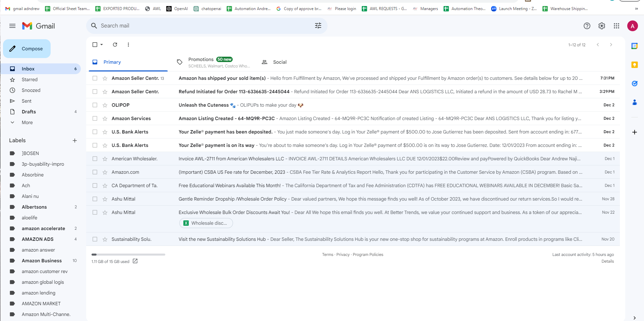644x321 pixels.
Task: Open the main menu hamburger icon
Action: pos(12,26)
